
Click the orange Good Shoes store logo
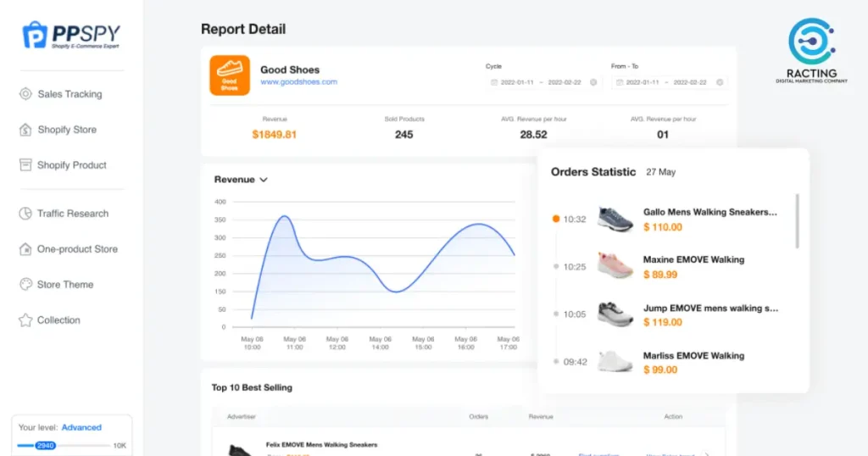click(x=230, y=75)
